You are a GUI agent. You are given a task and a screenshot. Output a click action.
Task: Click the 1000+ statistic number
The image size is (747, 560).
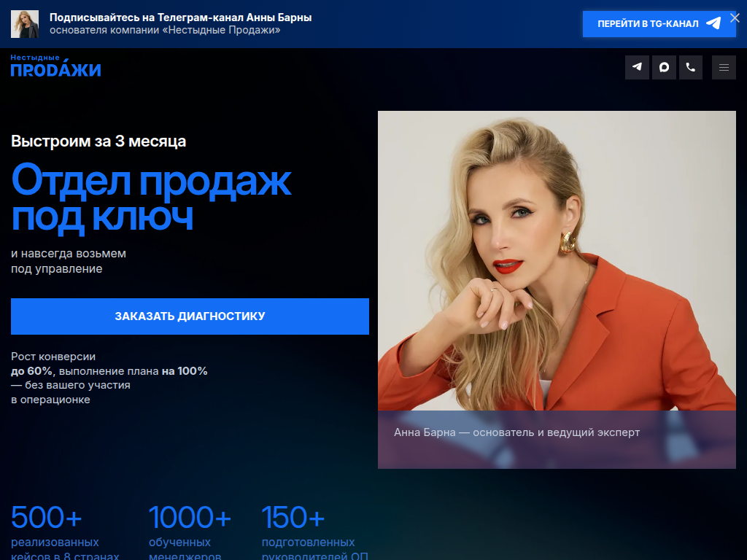point(190,517)
